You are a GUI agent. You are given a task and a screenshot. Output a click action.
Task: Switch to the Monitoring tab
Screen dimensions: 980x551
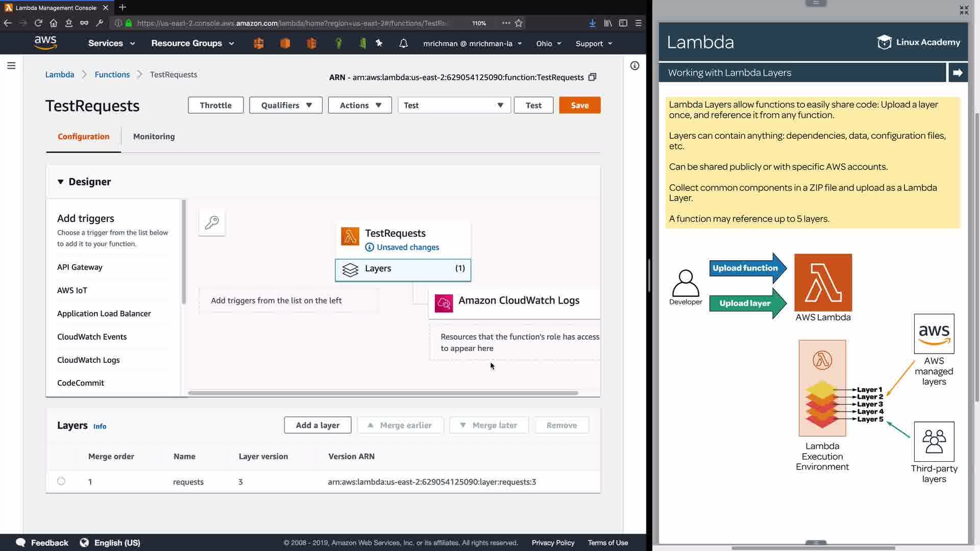[154, 136]
